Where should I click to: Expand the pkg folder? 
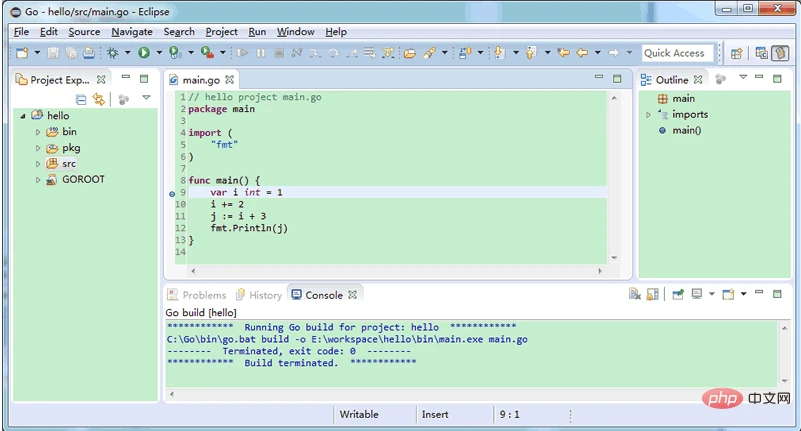[x=38, y=148]
